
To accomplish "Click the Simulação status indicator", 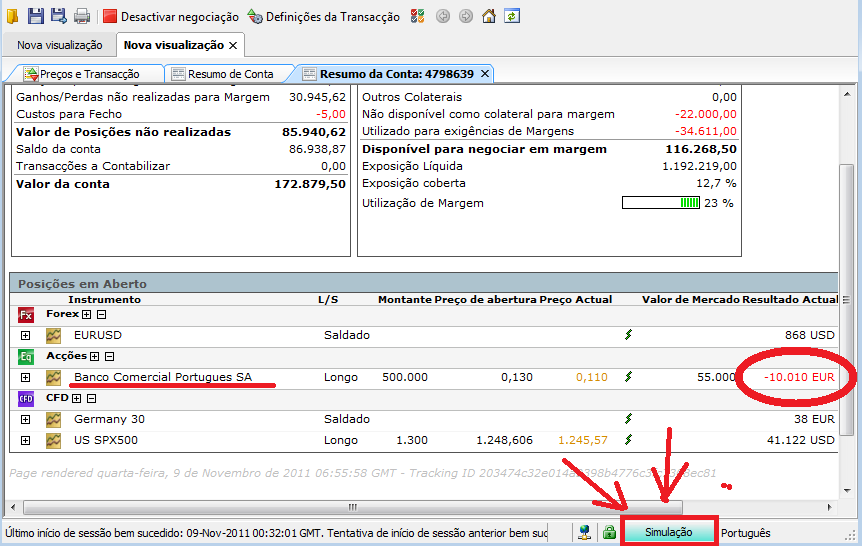I will pos(669,532).
